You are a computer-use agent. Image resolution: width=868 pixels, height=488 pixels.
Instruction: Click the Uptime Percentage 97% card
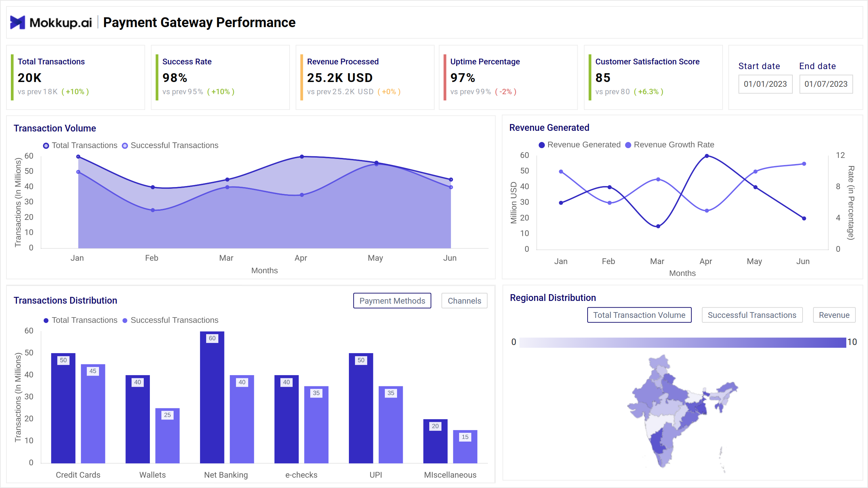pyautogui.click(x=508, y=77)
